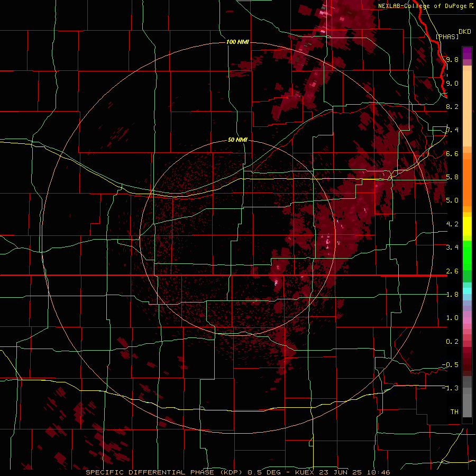This screenshot has height=476, width=476.
Task: Click the 50 NMI range ring label
Action: tap(237, 140)
